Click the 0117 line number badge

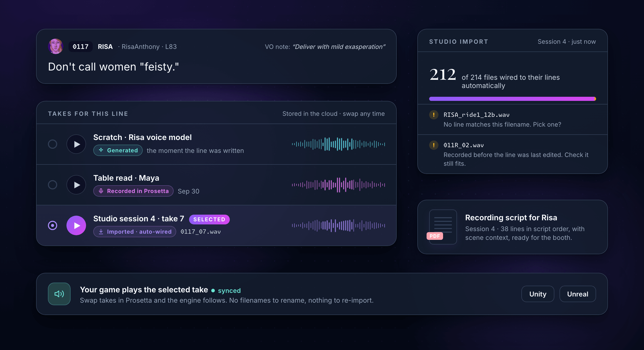coord(80,47)
